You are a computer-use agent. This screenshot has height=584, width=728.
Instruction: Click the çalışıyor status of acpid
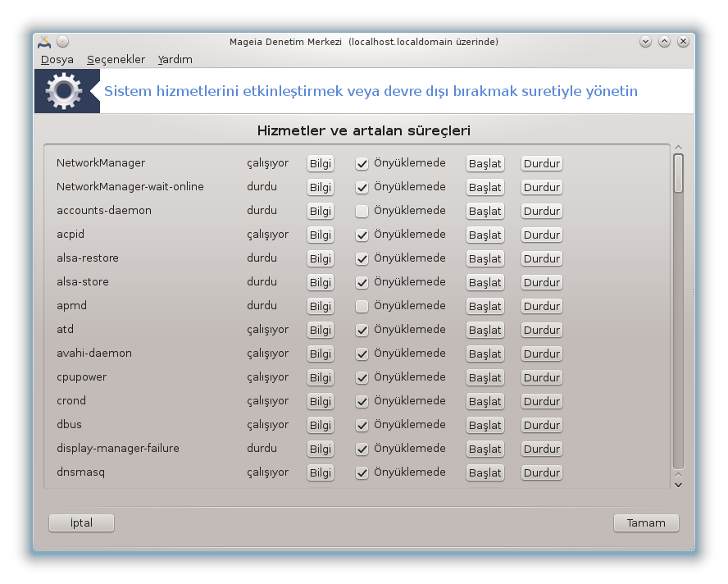pos(267,235)
